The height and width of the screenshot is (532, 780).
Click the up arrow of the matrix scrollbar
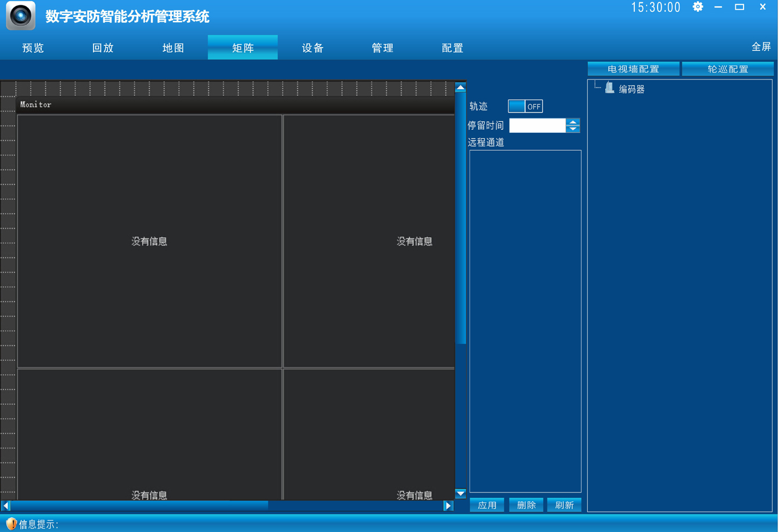coord(460,86)
